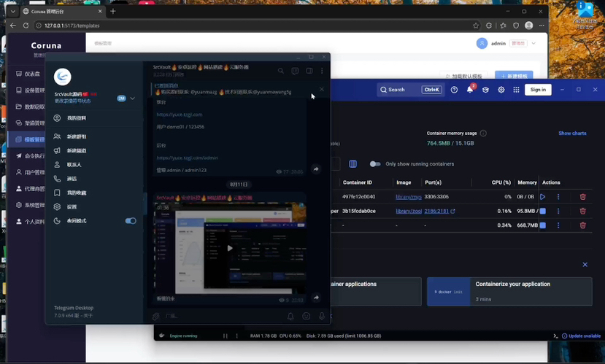This screenshot has height=364, width=605.
Task: Open Docker Learning center graduation-cap icon
Action: 485,90
